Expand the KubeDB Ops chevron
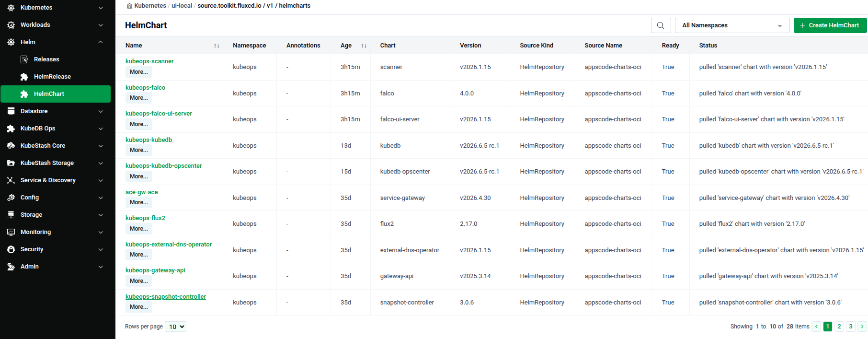868x339 pixels. pyautogui.click(x=101, y=129)
